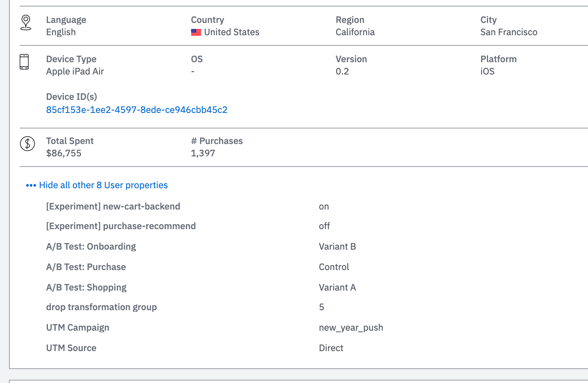Click the UTM Campaign property label
This screenshot has height=383, width=588.
[x=78, y=328]
